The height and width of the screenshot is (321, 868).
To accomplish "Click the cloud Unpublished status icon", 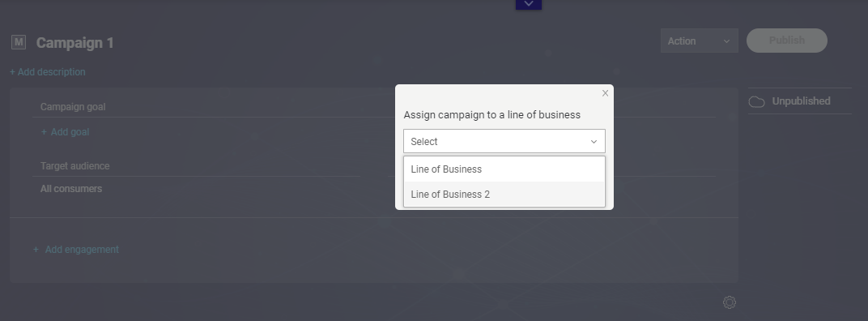I will tap(756, 101).
